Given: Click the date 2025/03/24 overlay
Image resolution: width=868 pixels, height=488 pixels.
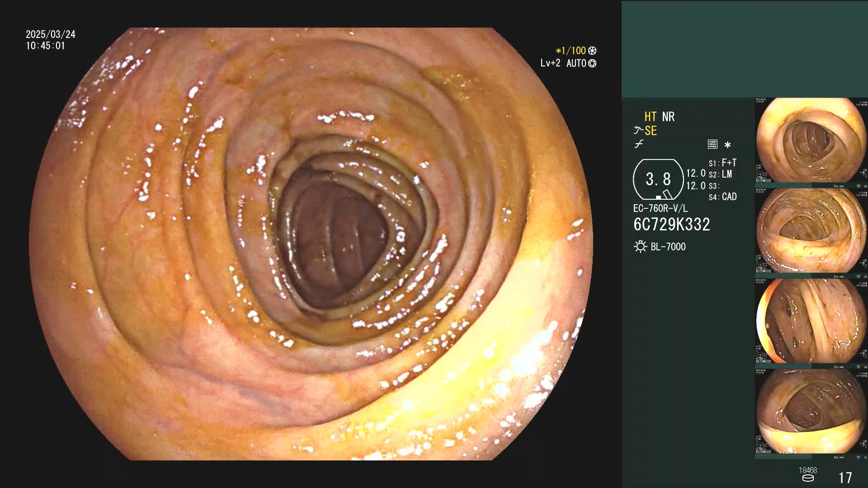Looking at the screenshot, I should pos(51,34).
